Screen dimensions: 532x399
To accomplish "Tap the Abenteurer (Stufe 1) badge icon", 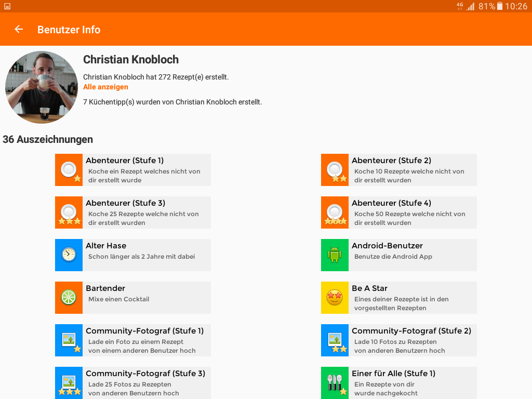I will click(x=69, y=170).
